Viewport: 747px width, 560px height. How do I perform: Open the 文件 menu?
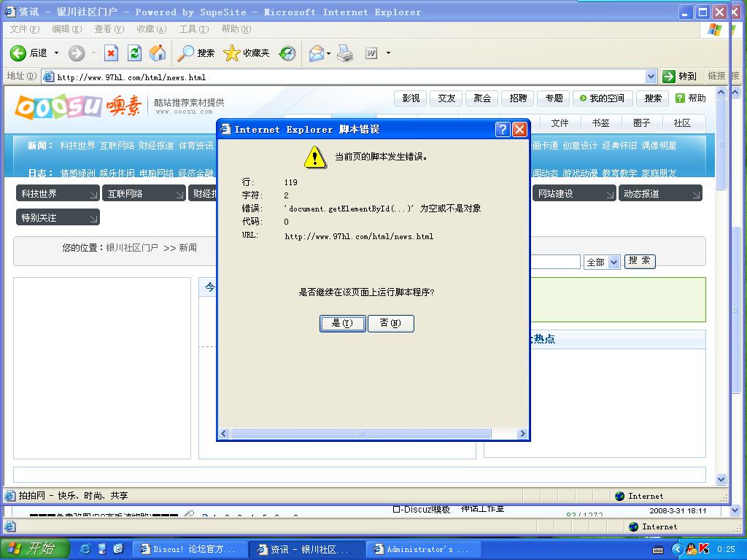(x=25, y=29)
